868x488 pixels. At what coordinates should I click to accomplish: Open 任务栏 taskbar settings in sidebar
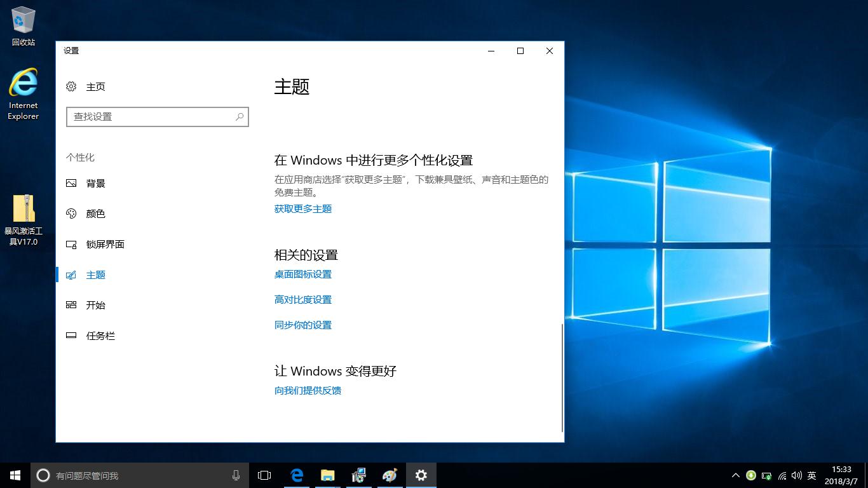pos(100,335)
